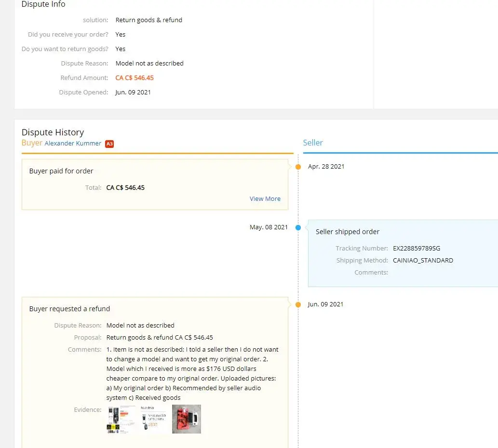
Task: Click the red A3 buyer level badge
Action: coord(109,144)
